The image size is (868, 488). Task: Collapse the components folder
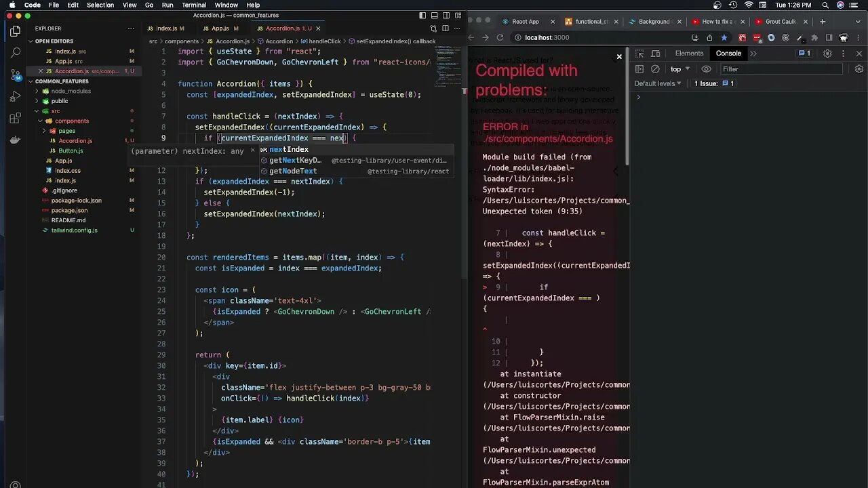point(71,121)
